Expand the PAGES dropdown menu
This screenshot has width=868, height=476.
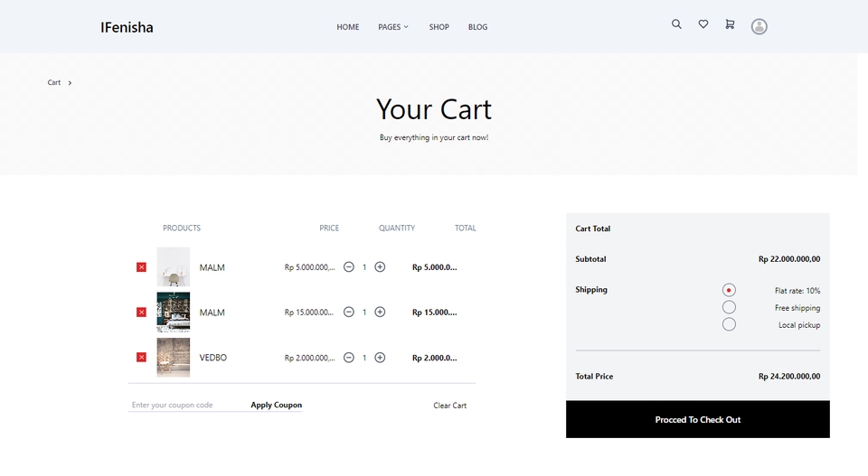[x=393, y=27]
